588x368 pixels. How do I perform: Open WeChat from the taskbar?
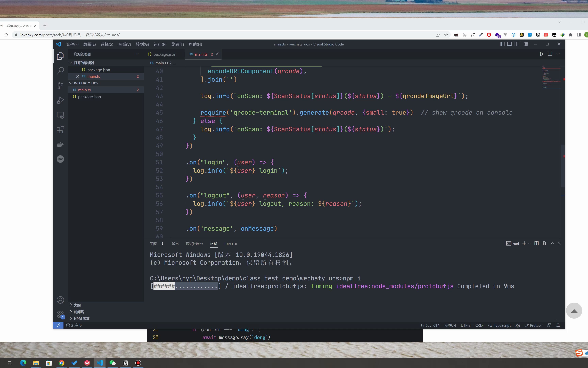[112, 363]
